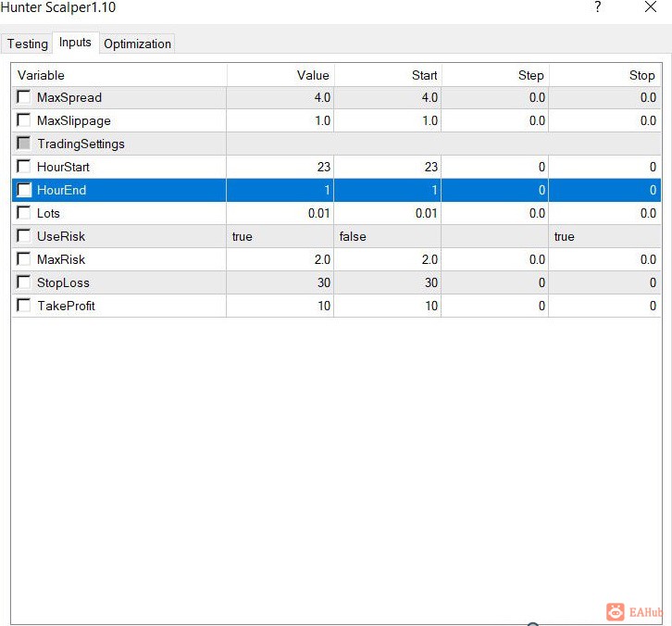Click the Value column header
The width and height of the screenshot is (672, 626).
(280, 75)
